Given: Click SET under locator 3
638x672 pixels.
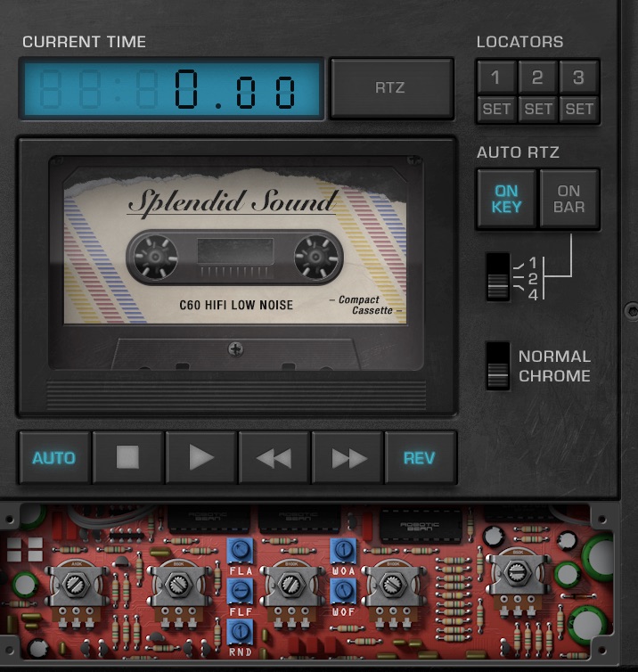Looking at the screenshot, I should click(x=578, y=109).
